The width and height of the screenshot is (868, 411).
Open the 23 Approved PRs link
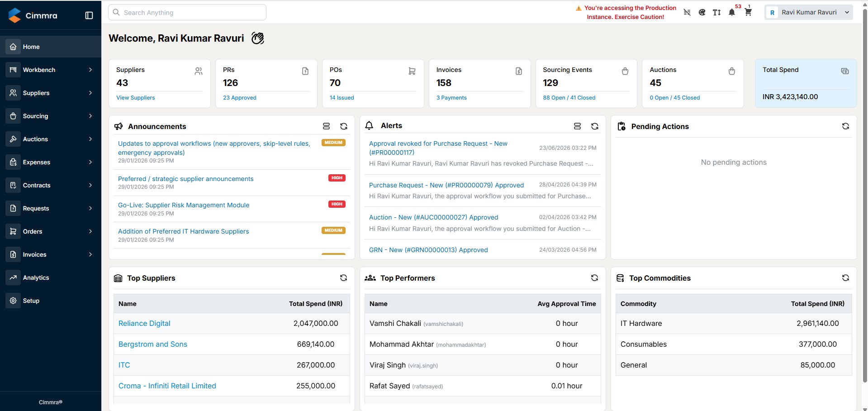239,98
